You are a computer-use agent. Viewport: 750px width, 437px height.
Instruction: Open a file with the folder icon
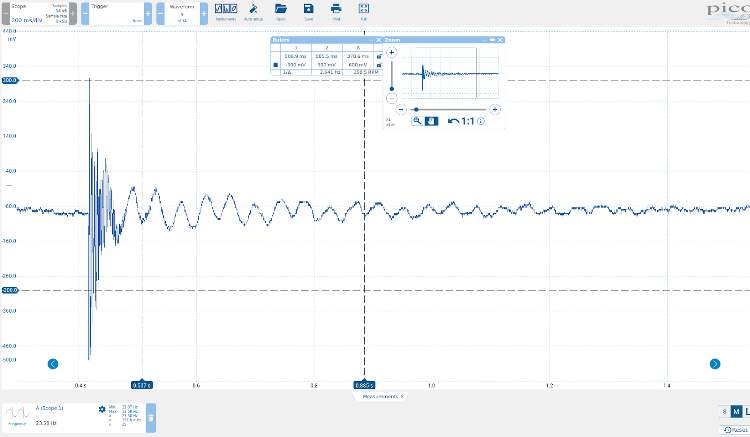pyautogui.click(x=281, y=12)
